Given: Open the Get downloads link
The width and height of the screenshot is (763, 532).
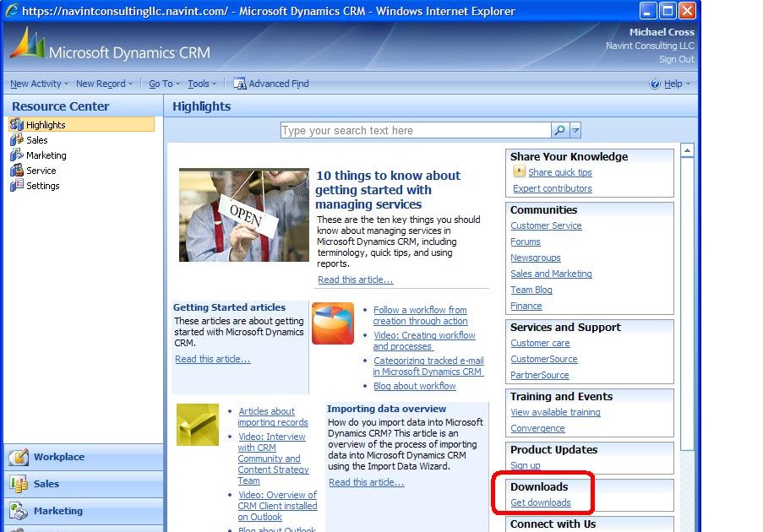Looking at the screenshot, I should [541, 502].
